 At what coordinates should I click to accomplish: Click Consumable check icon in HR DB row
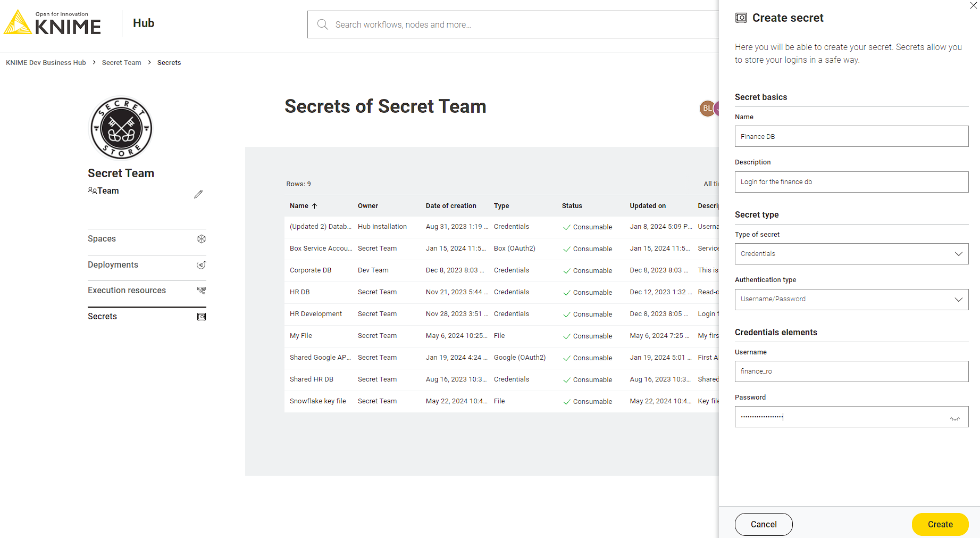pos(567,293)
